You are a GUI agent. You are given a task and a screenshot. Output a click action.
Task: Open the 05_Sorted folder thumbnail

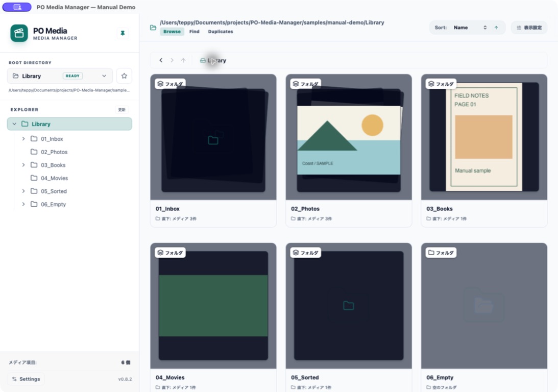[x=349, y=306]
